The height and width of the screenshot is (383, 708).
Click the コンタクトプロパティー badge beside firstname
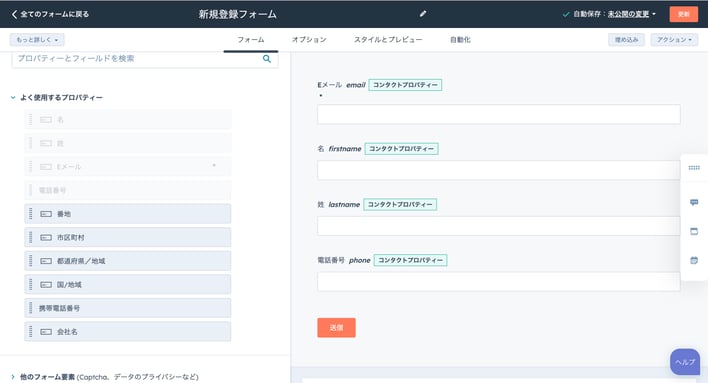tap(401, 149)
